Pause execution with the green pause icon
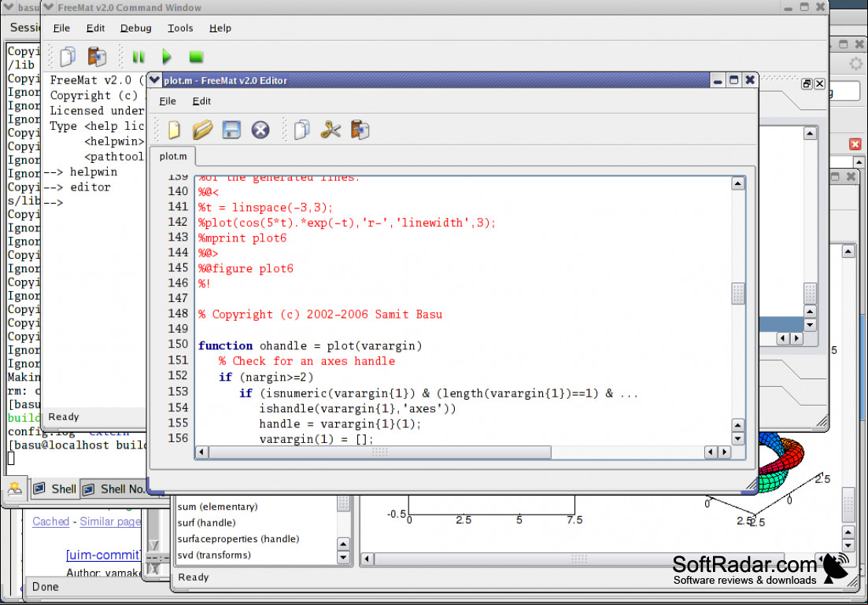The image size is (868, 605). [139, 57]
